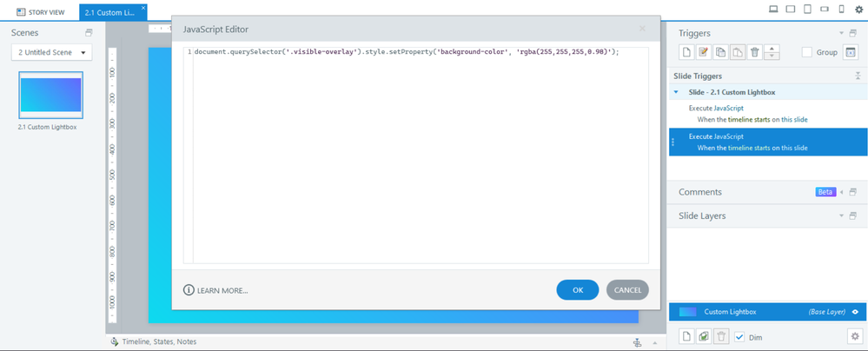Image resolution: width=868 pixels, height=351 pixels.
Task: Open settings gear at top right
Action: point(858,9)
